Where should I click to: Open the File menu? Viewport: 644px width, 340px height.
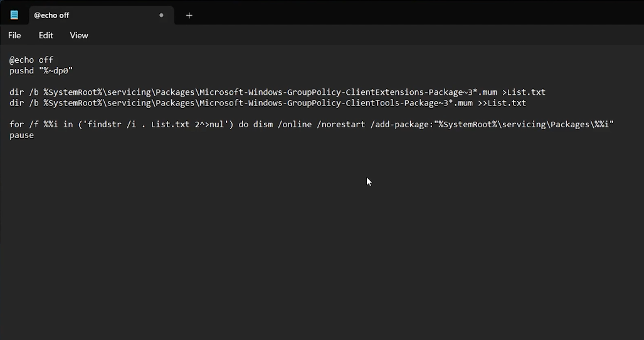[14, 35]
